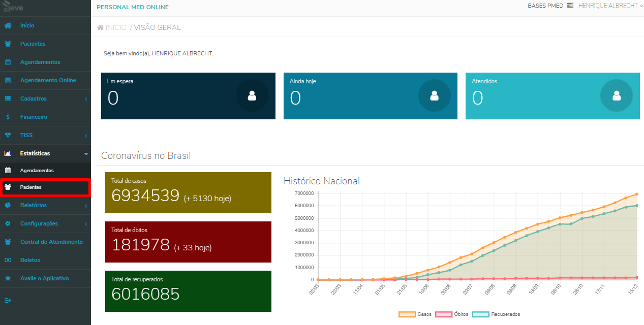
Task: Click the money icon beside Boletos
Action: point(8,260)
